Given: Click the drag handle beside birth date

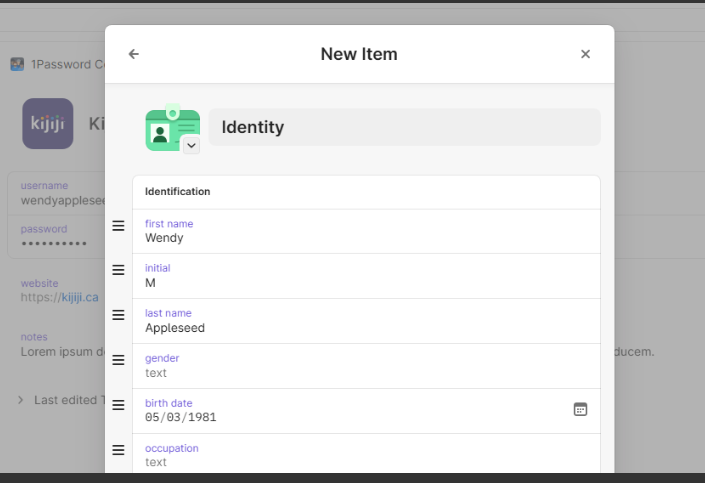Looking at the screenshot, I should pos(118,405).
